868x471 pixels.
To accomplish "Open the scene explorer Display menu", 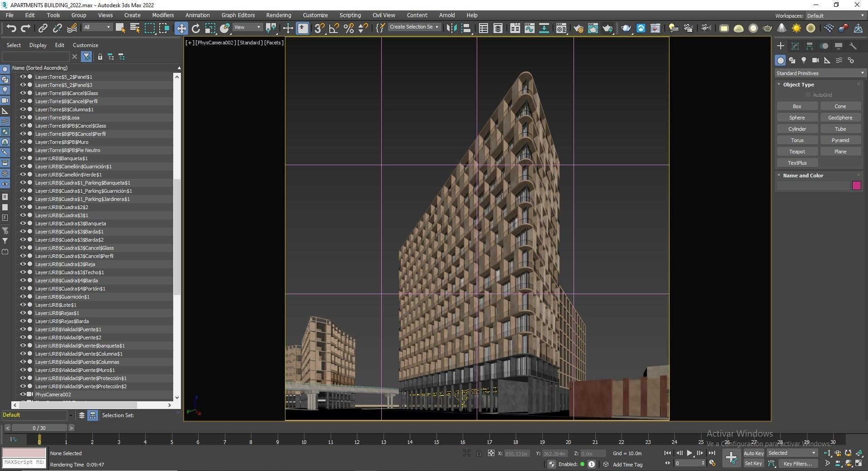I will (x=38, y=45).
